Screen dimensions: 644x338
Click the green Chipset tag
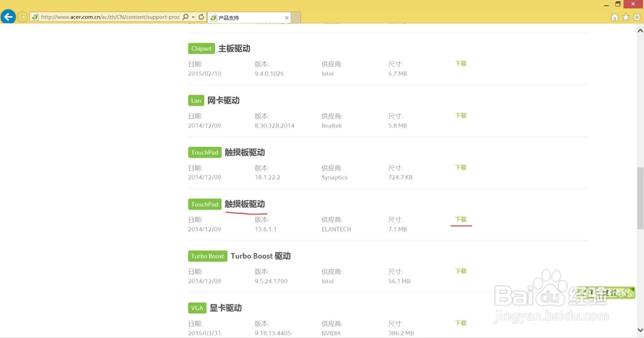click(x=201, y=48)
